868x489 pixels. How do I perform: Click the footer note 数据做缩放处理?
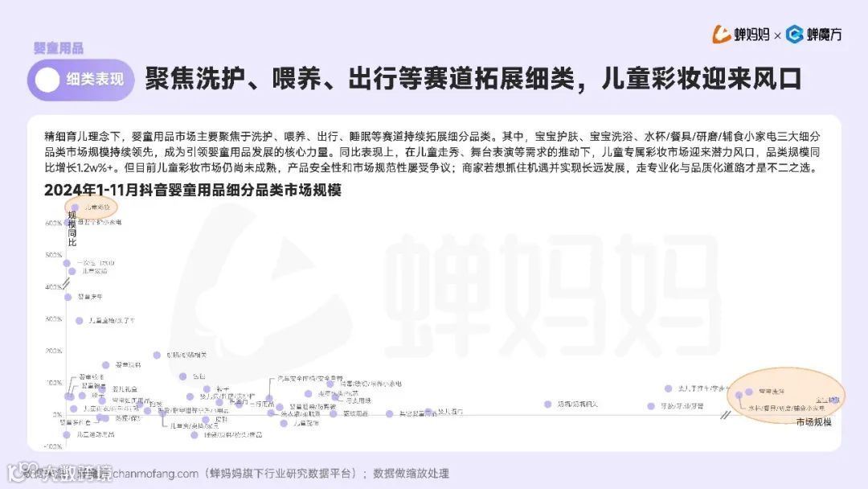tap(411, 474)
